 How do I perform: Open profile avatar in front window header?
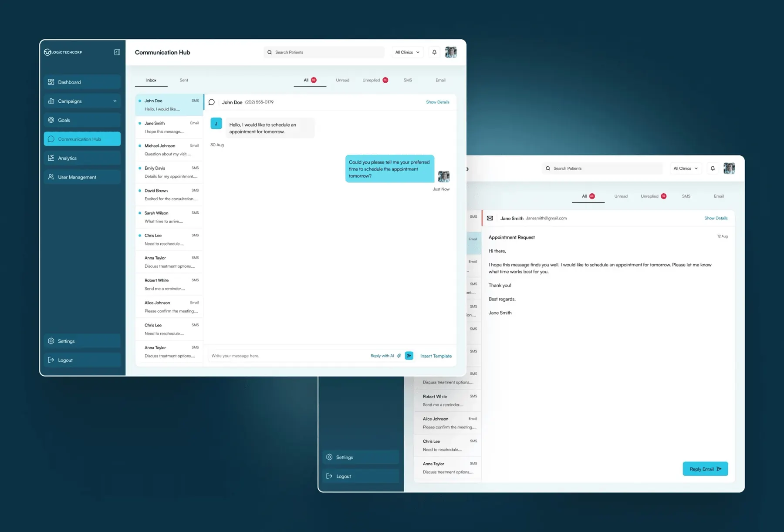click(451, 52)
